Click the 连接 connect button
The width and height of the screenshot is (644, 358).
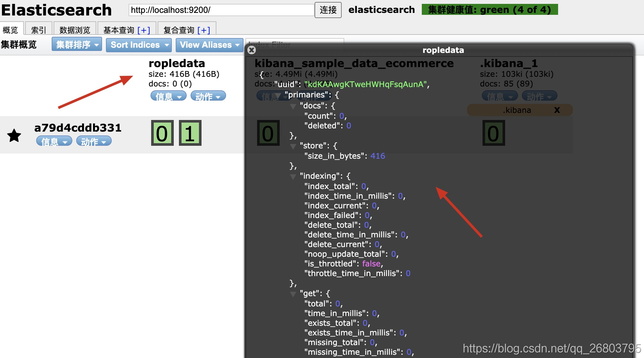tap(328, 10)
